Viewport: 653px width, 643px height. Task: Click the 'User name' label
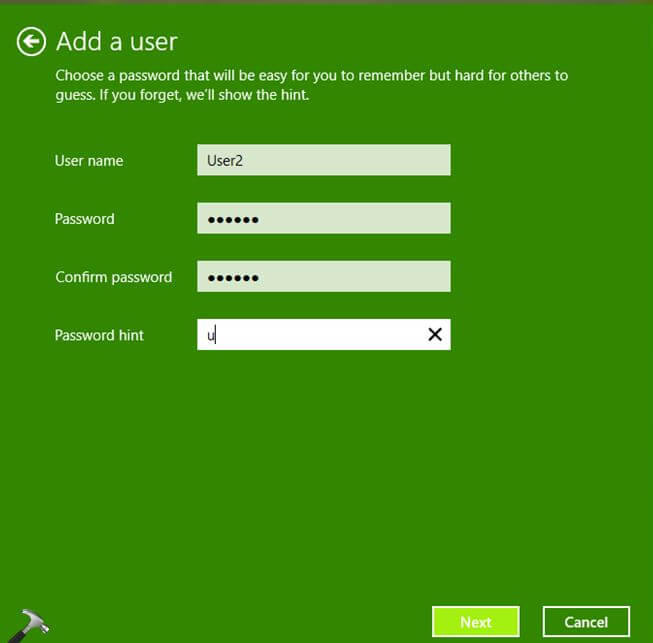click(x=89, y=161)
